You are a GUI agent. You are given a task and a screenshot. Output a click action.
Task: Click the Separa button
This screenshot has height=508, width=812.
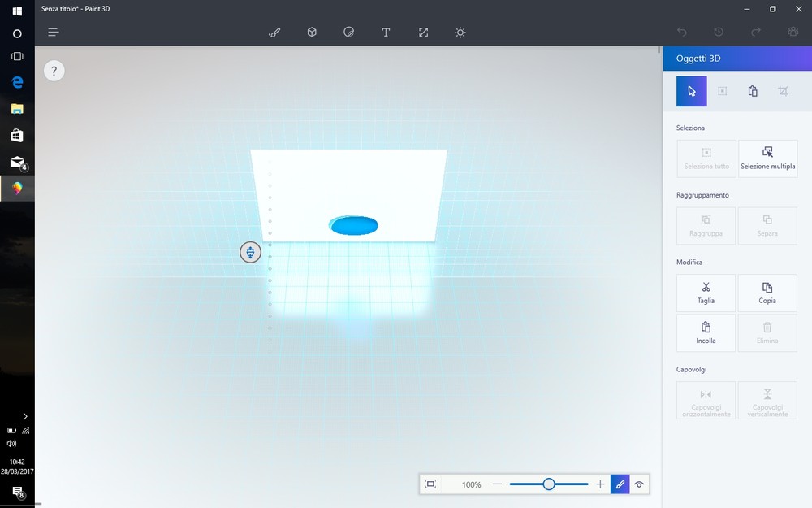pos(767,225)
